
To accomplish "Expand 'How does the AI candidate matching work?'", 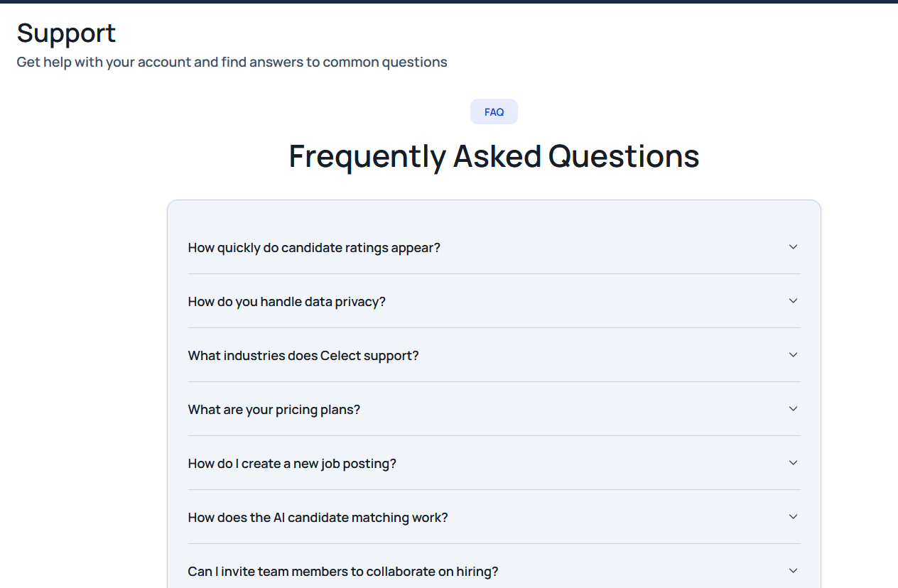I will coord(318,518).
